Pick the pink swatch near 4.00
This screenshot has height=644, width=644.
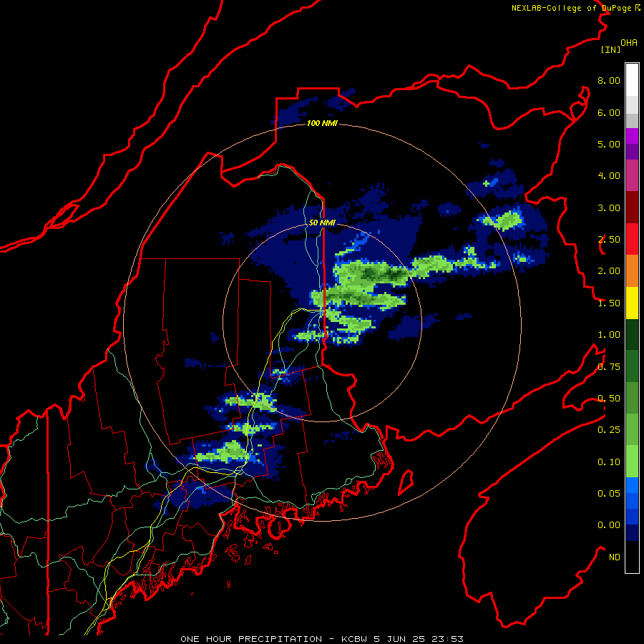coord(632,175)
